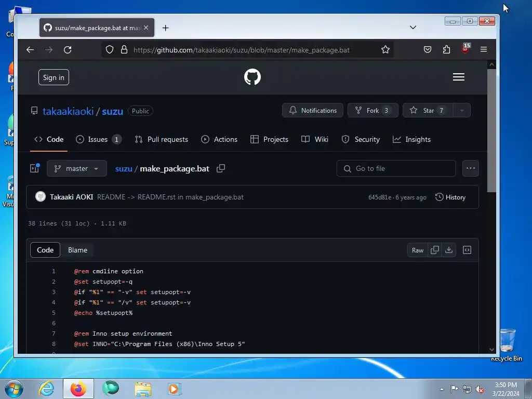This screenshot has width=532, height=399.
Task: Open the Pull requests tab
Action: (x=161, y=139)
